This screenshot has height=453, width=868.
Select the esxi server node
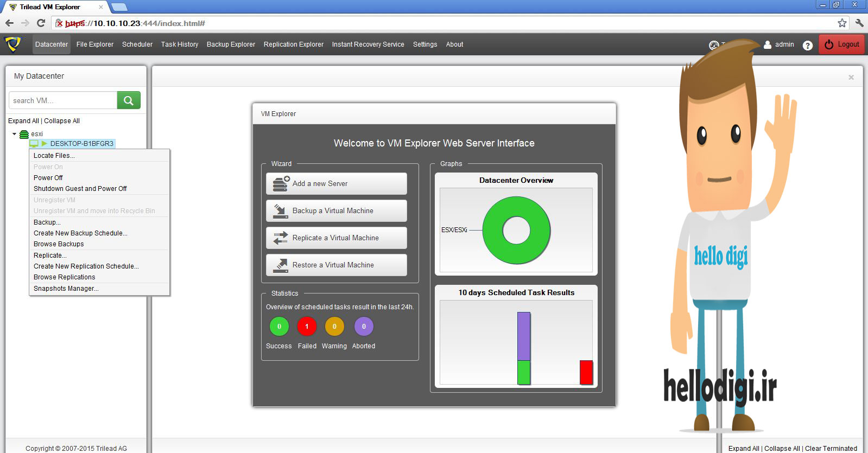click(37, 134)
